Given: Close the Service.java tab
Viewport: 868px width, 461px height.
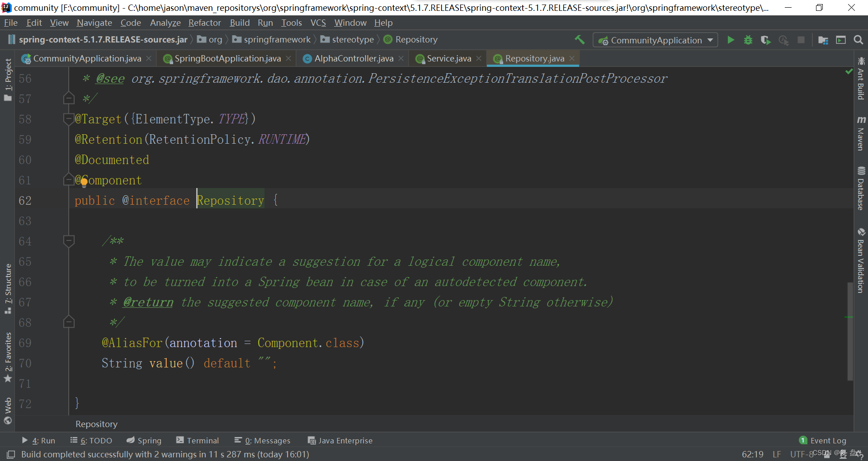Looking at the screenshot, I should coord(479,58).
